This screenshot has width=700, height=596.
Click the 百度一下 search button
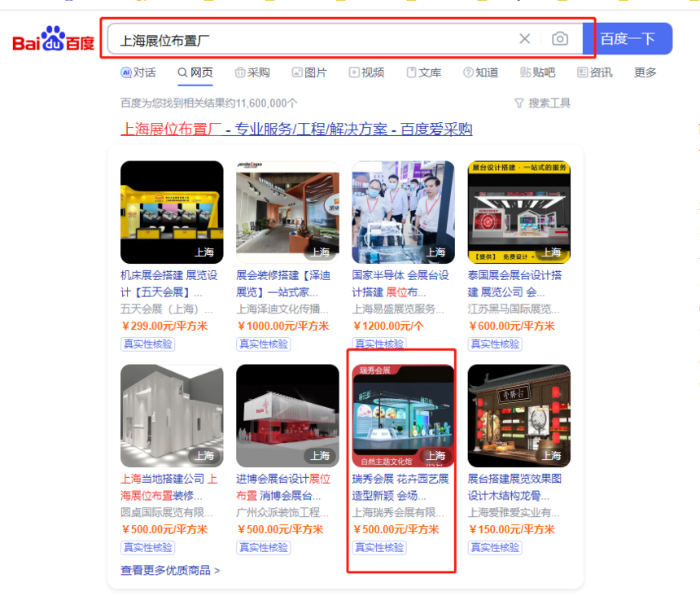point(628,39)
